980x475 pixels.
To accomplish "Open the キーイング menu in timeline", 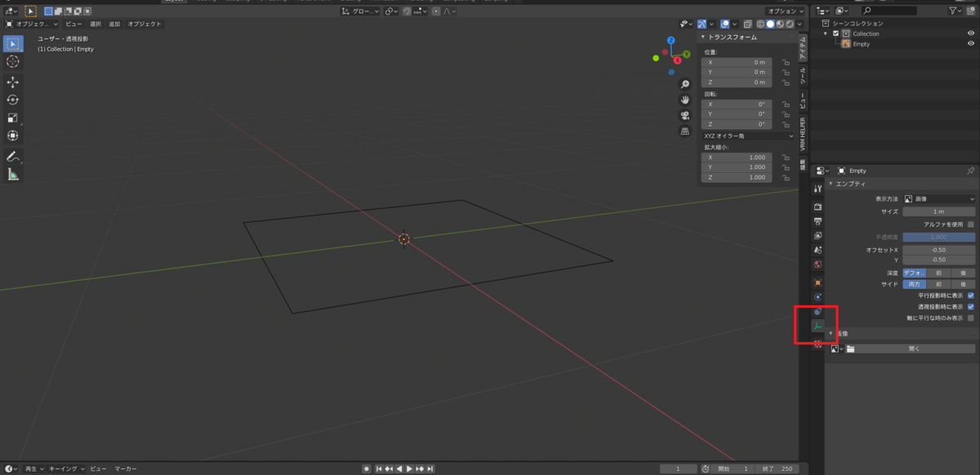I will click(x=65, y=469).
